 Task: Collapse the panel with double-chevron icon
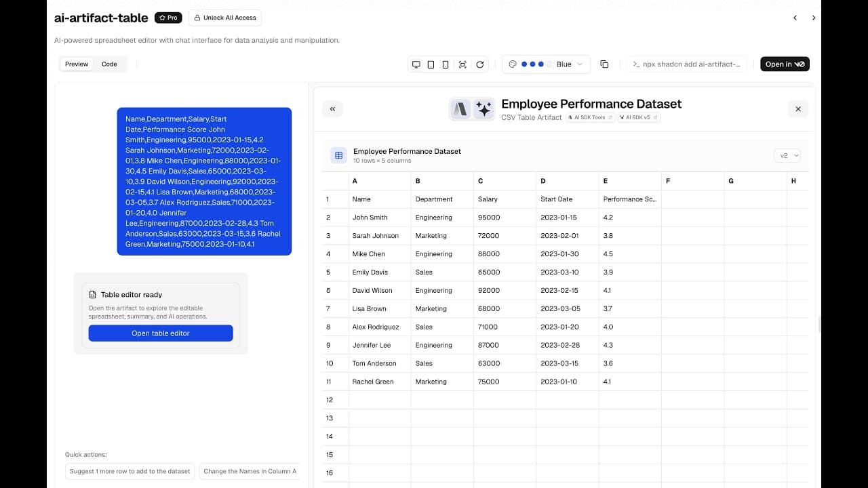(332, 108)
